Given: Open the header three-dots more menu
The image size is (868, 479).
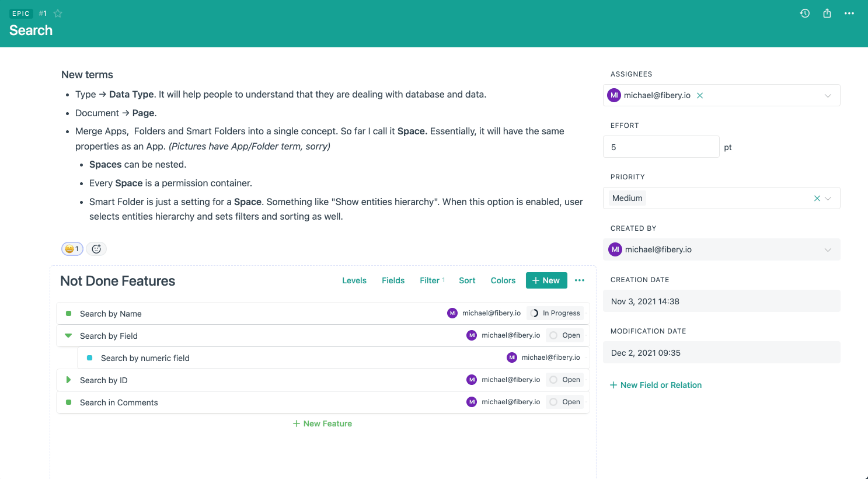Looking at the screenshot, I should (x=849, y=13).
